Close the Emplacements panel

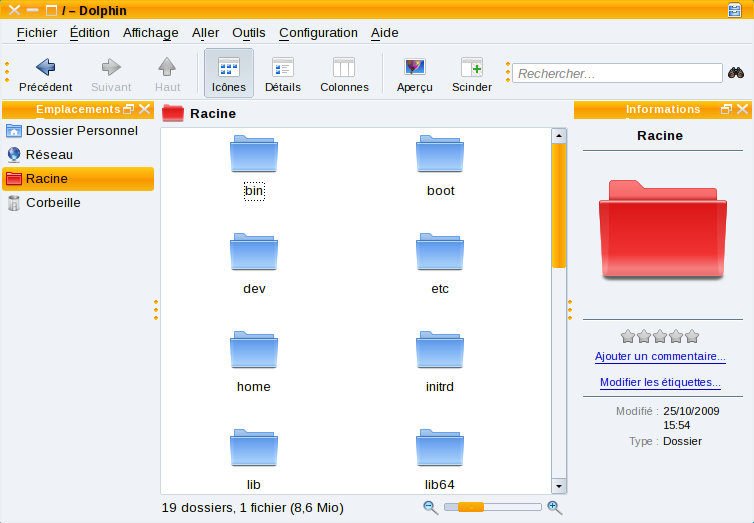[x=144, y=109]
